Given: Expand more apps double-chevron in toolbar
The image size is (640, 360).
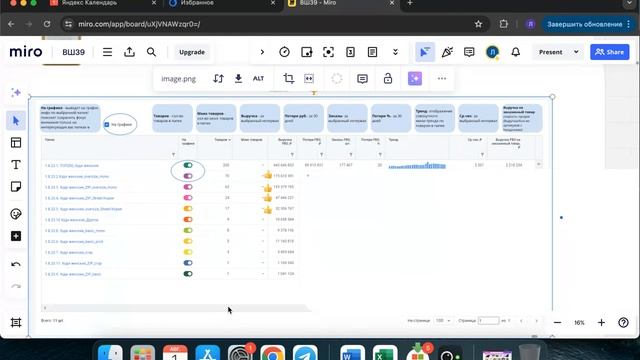Looking at the screenshot, I should pos(395,52).
